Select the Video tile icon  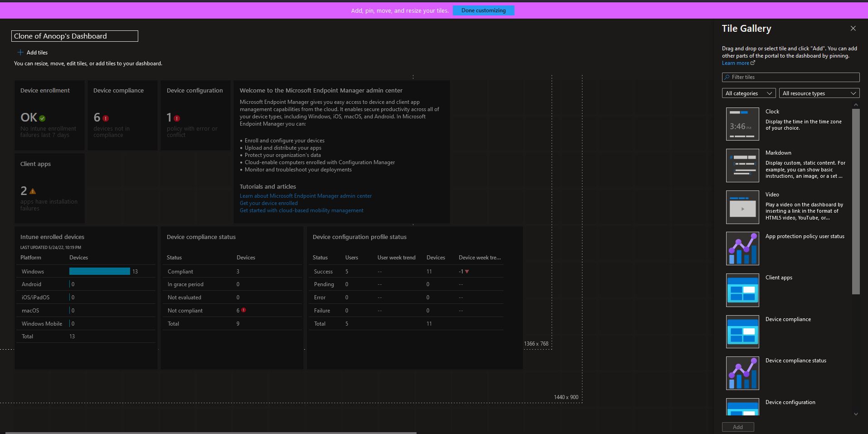(742, 207)
